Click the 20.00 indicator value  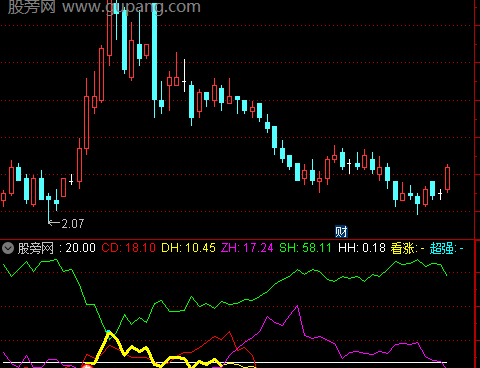[x=80, y=248]
